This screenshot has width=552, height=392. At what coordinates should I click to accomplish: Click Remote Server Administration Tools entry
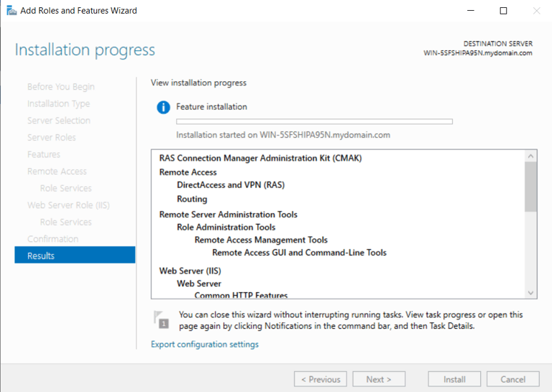pyautogui.click(x=228, y=215)
